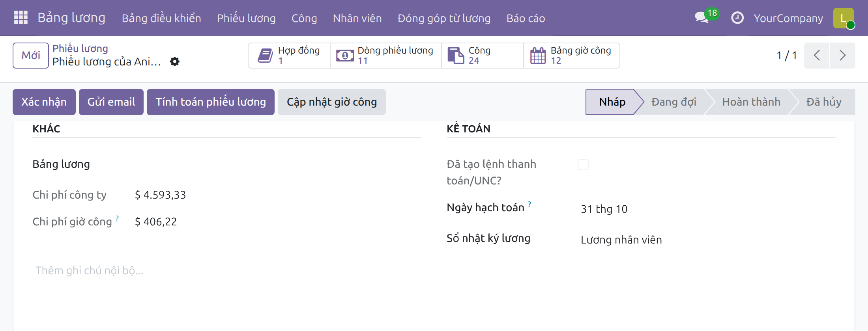Viewport: 868px width, 331px height.
Task: Show help tooltip for Chi phí giờ công
Action: coord(117,218)
